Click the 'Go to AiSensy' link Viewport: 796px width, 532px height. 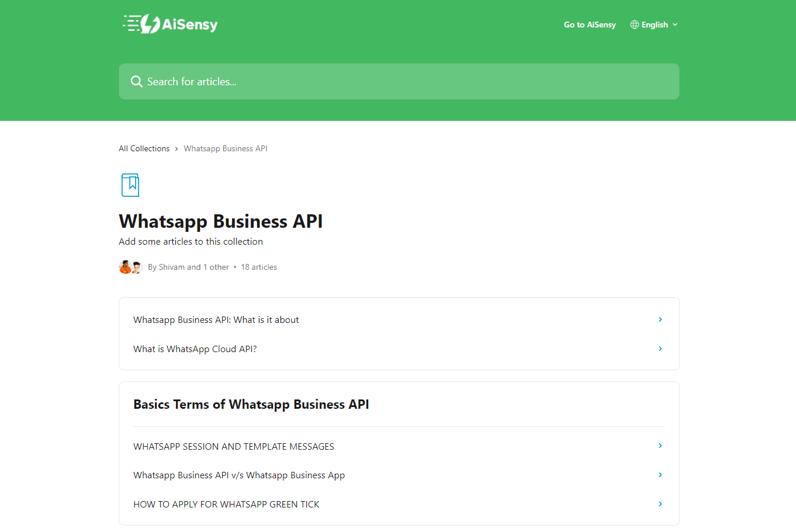(x=589, y=24)
